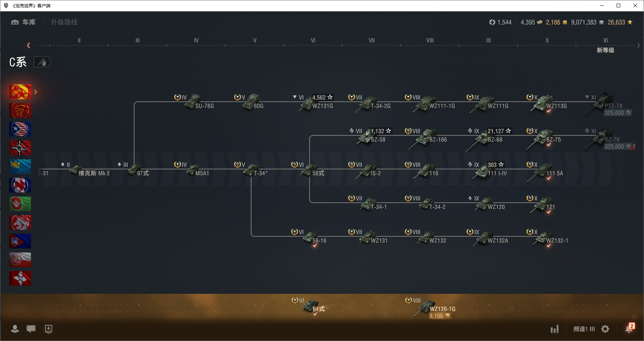The width and height of the screenshot is (644, 341).
Task: Open settings gear in bottom bar
Action: click(605, 329)
